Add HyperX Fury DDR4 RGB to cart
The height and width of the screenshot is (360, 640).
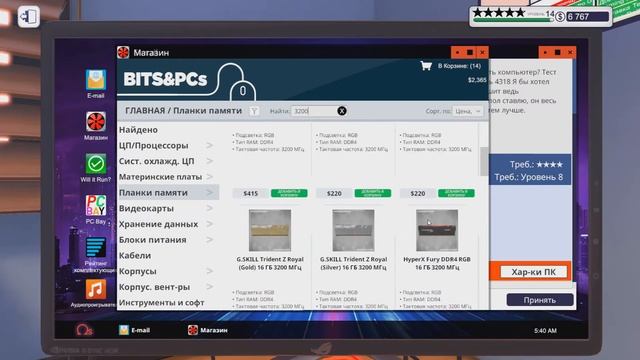pos(456,193)
